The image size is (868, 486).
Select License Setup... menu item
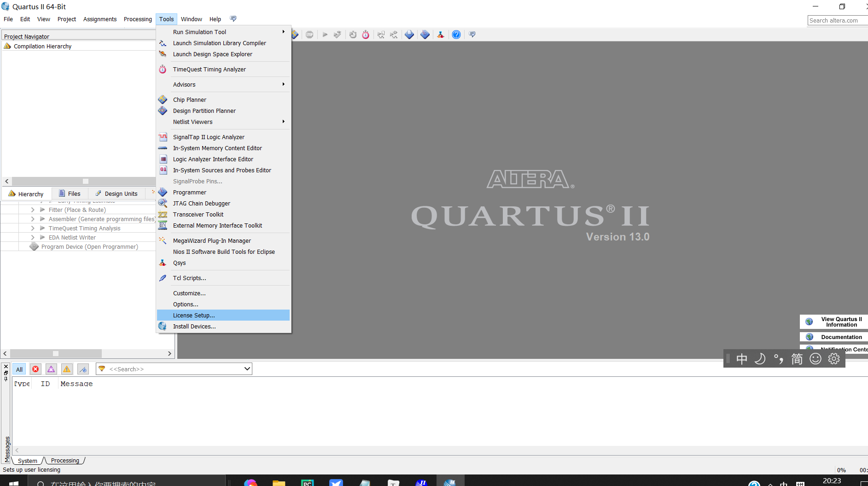[223, 316]
